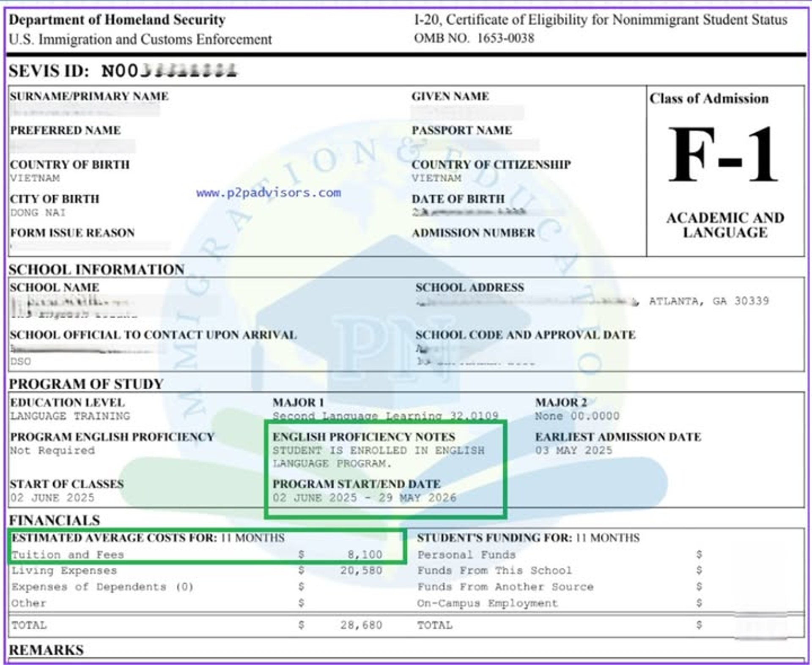Click the FORM ISSUE REASON label
This screenshot has width=812, height=665.
pyautogui.click(x=72, y=233)
